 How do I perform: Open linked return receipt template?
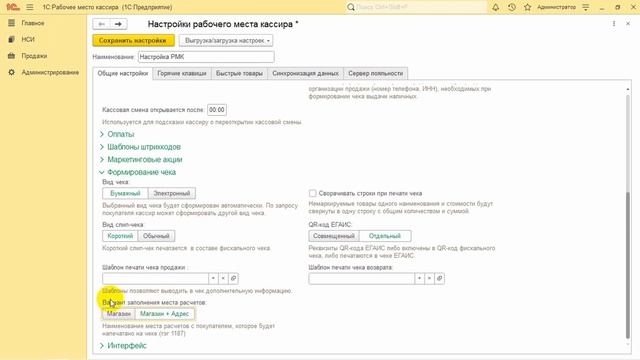click(440, 278)
